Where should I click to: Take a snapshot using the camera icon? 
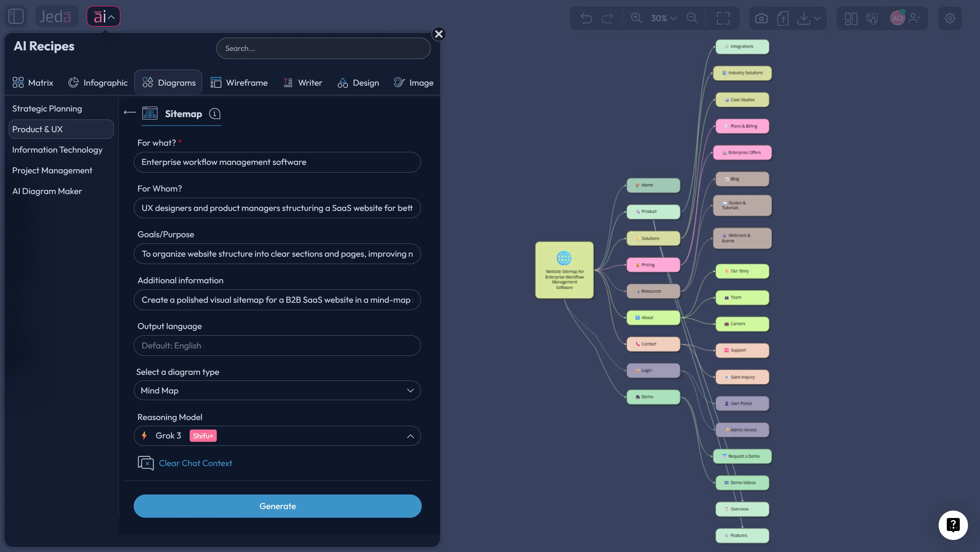pos(761,18)
